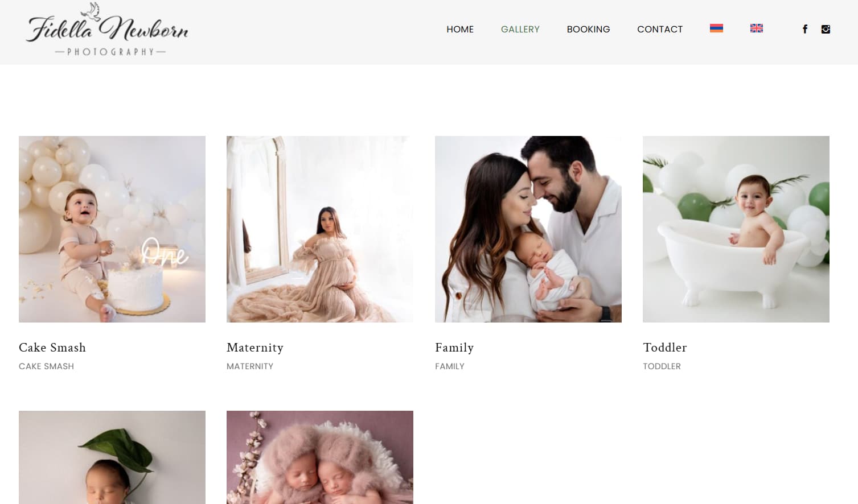
Task: Click the Family photo with newborn
Action: click(x=528, y=229)
